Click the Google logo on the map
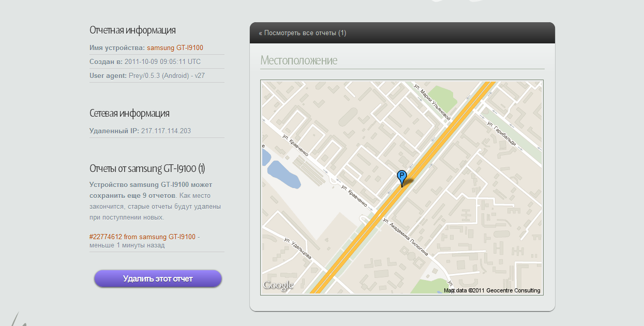Image resolution: width=644 pixels, height=326 pixels. (278, 285)
